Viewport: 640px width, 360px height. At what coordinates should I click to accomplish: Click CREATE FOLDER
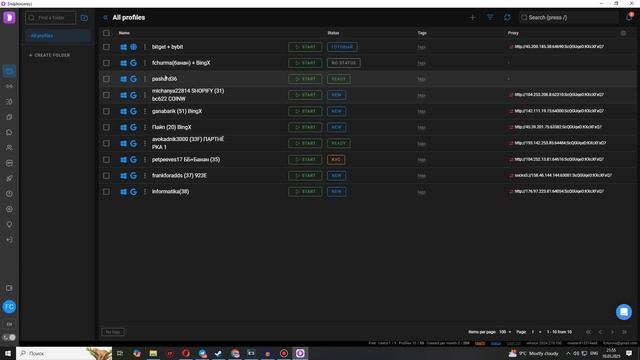click(49, 55)
